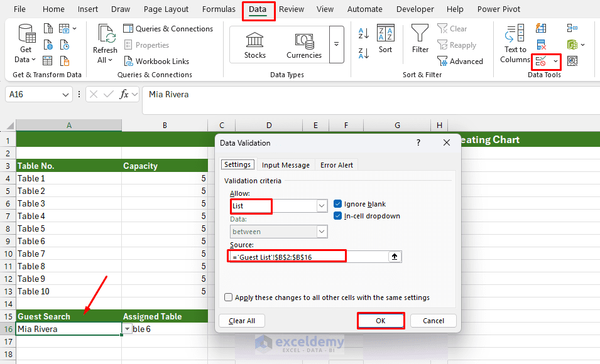Click Manage Data Model magnifier icon
Screen dimensions: 600x364
(x=572, y=61)
